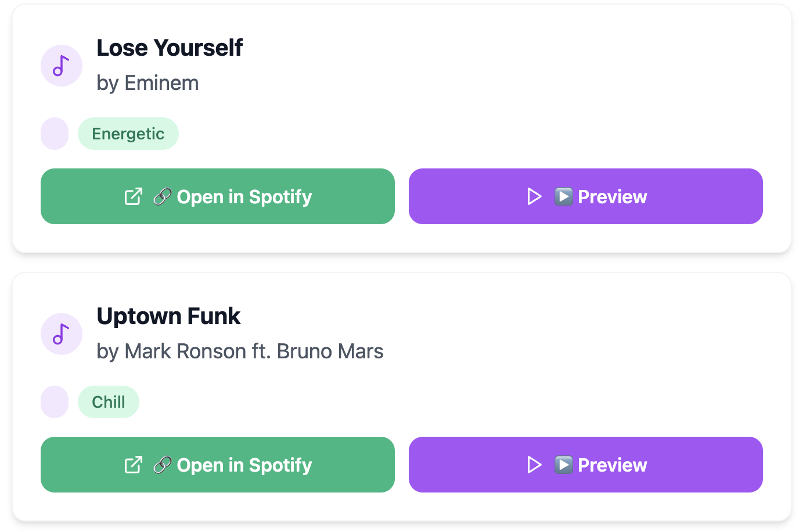Click play emoji in Uptown Funk Preview button

tap(563, 465)
